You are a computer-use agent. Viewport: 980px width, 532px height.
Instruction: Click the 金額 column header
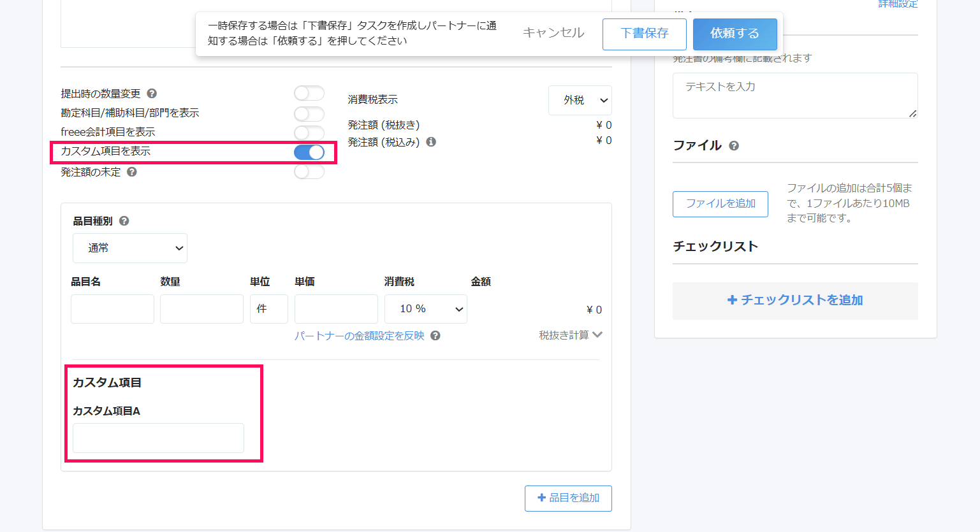(481, 282)
